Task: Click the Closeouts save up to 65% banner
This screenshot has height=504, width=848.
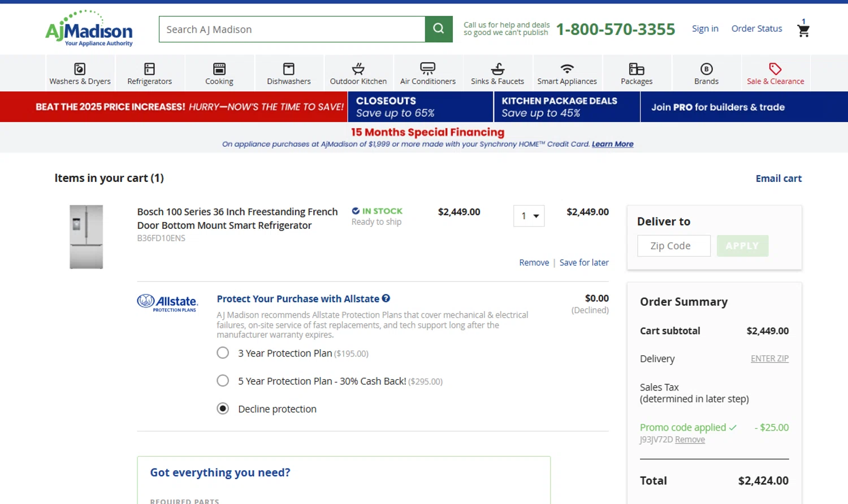Action: click(421, 107)
